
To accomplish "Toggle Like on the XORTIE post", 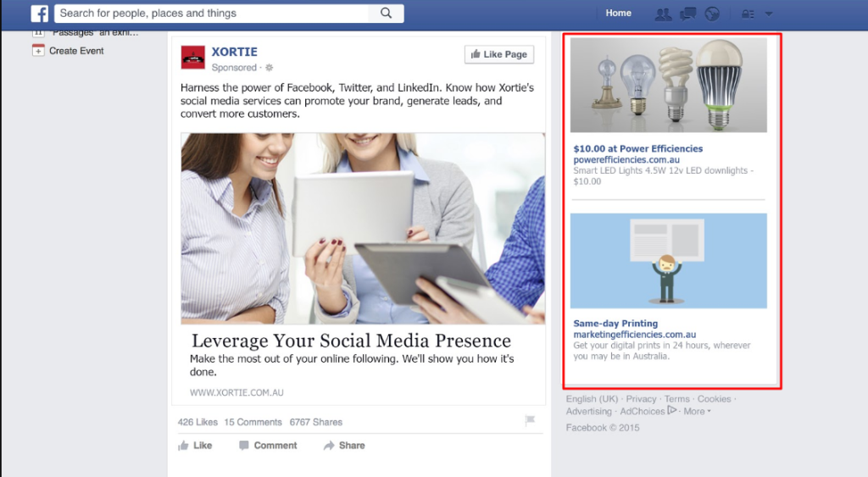I will click(195, 446).
